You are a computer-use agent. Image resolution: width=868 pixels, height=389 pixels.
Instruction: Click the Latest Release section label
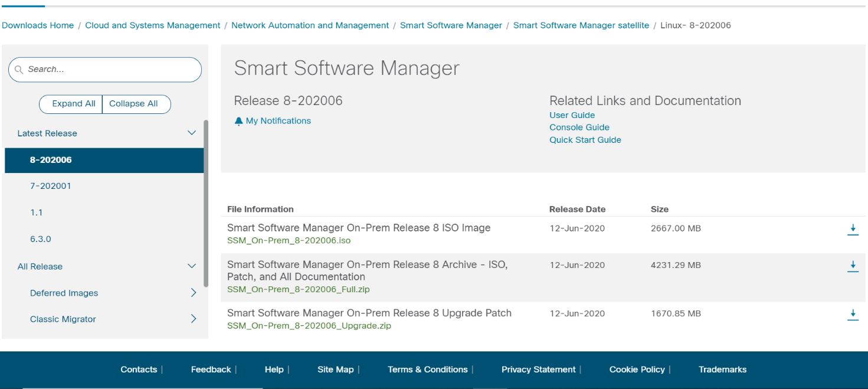pyautogui.click(x=47, y=133)
